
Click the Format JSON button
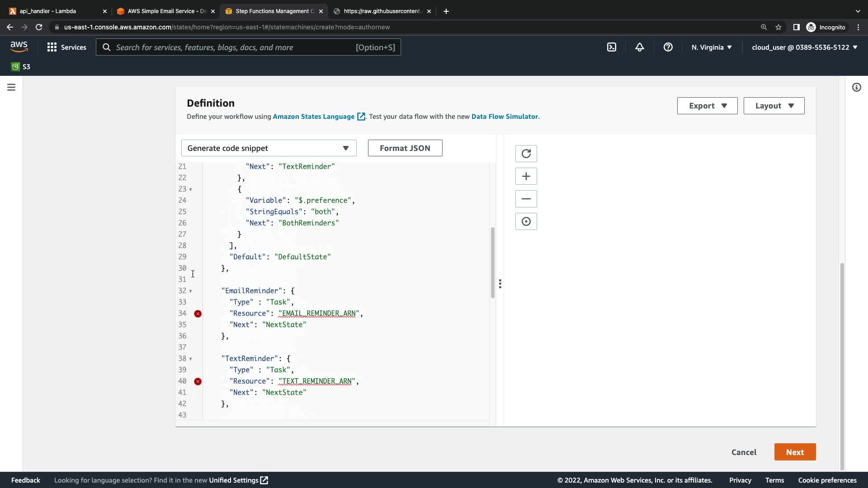405,148
